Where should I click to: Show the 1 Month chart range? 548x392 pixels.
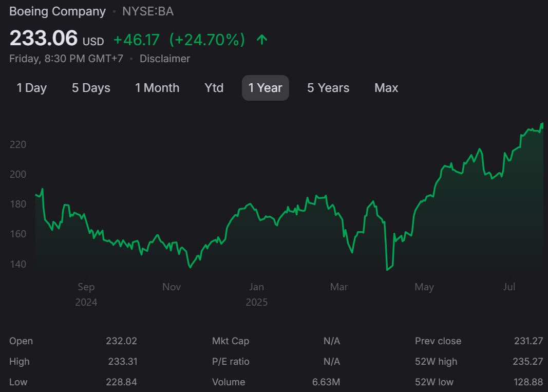pos(157,88)
